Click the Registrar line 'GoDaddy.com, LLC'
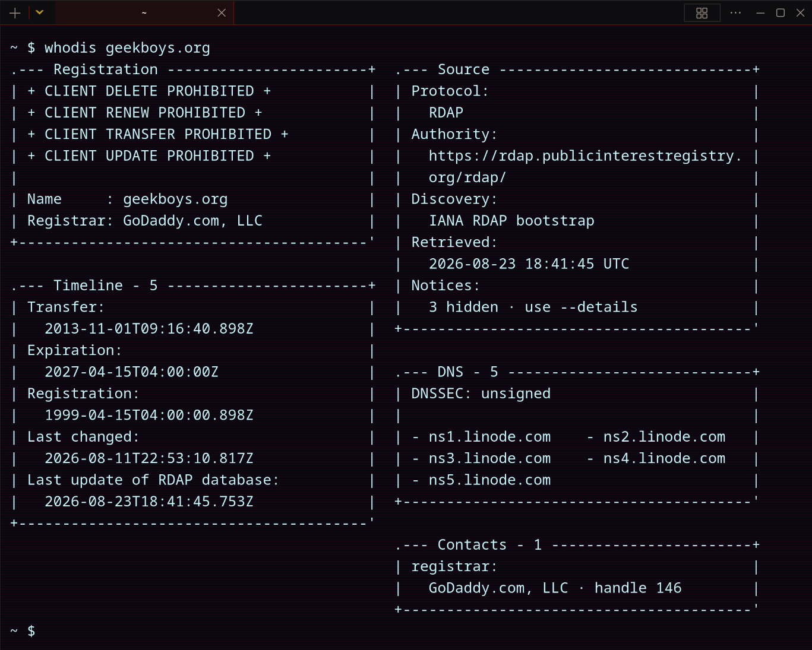Viewport: 812px width, 650px height. pos(145,221)
